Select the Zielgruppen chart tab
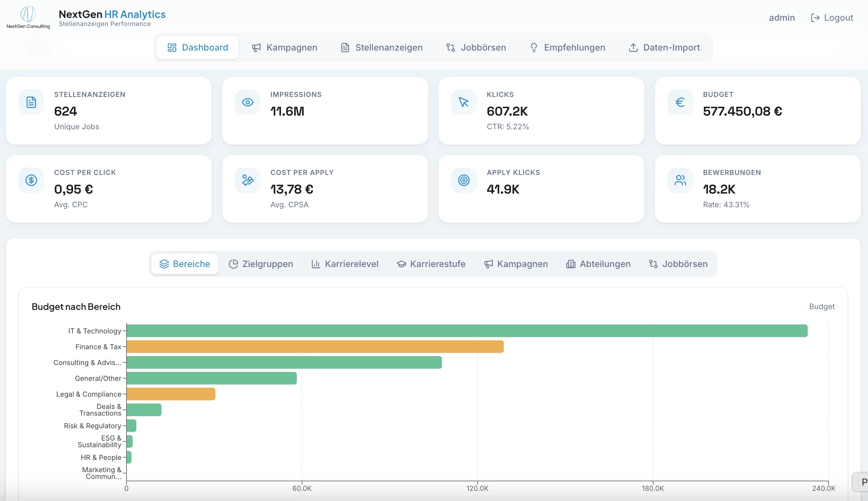Image resolution: width=868 pixels, height=501 pixels. [261, 264]
